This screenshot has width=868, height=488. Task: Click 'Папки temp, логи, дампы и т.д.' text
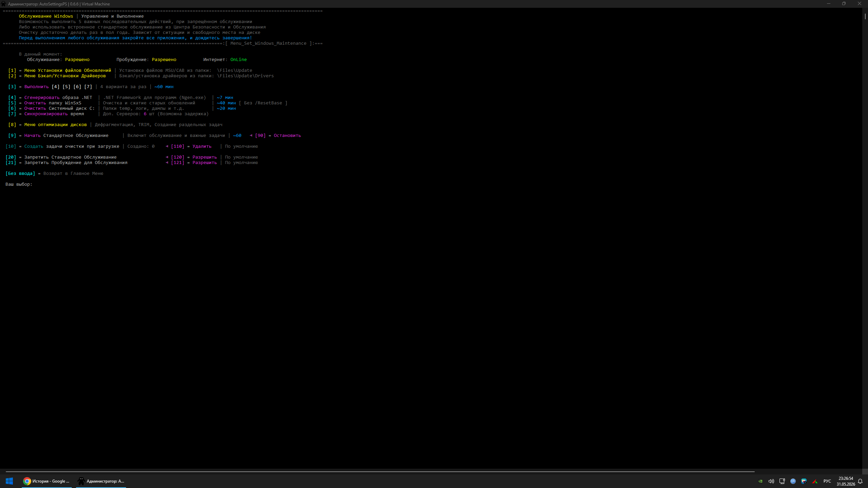144,108
